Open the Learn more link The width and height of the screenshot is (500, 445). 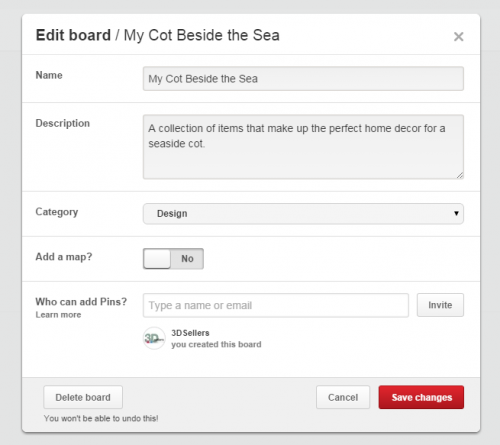click(58, 315)
